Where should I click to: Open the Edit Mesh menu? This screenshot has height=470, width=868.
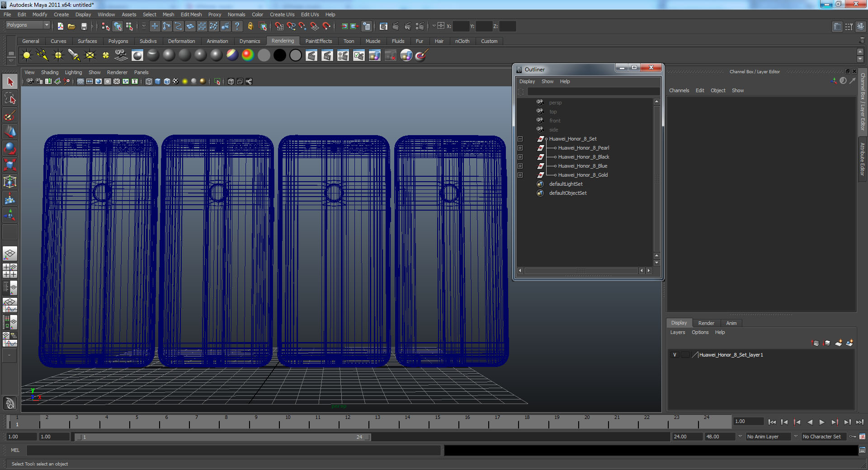191,14
